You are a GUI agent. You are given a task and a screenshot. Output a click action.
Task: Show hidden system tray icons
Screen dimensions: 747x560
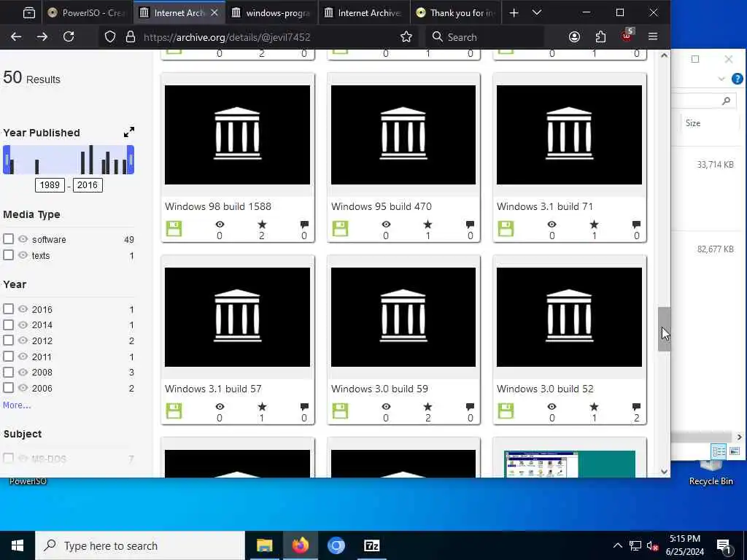point(617,545)
